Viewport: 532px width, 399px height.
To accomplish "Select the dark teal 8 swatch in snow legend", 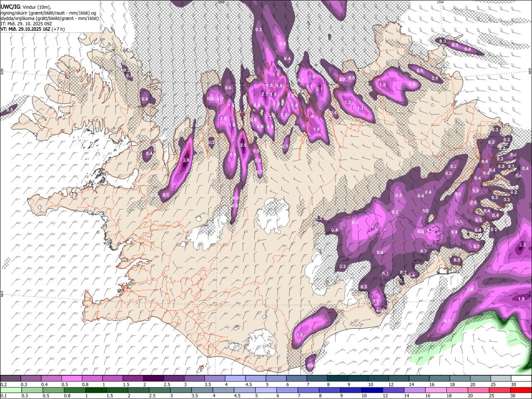I will (337, 378).
